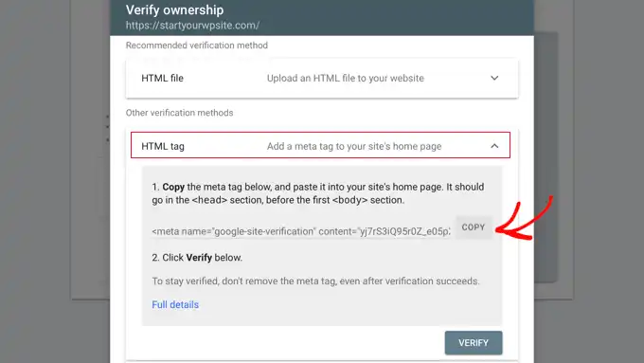The width and height of the screenshot is (644, 363).
Task: Expand the HTML file chevron arrow
Action: coord(494,78)
